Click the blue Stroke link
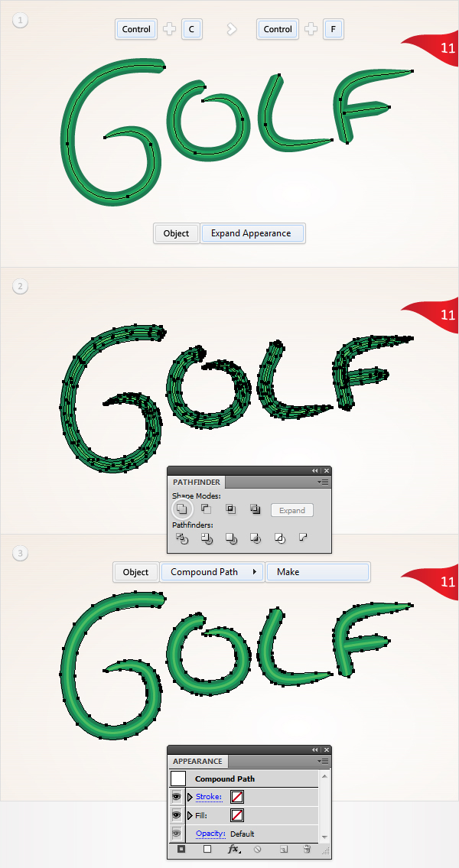459x868 pixels. click(209, 797)
